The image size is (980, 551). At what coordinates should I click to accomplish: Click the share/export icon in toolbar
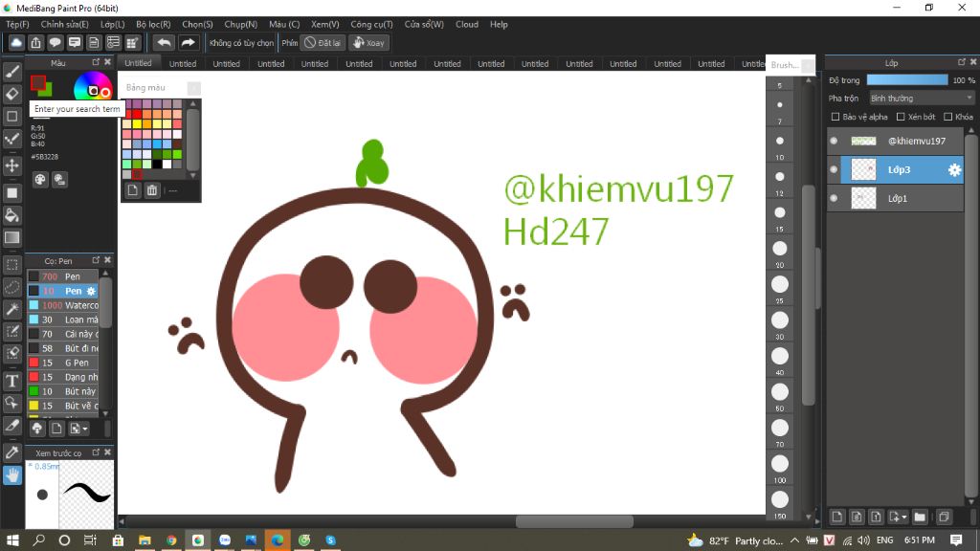[35, 42]
